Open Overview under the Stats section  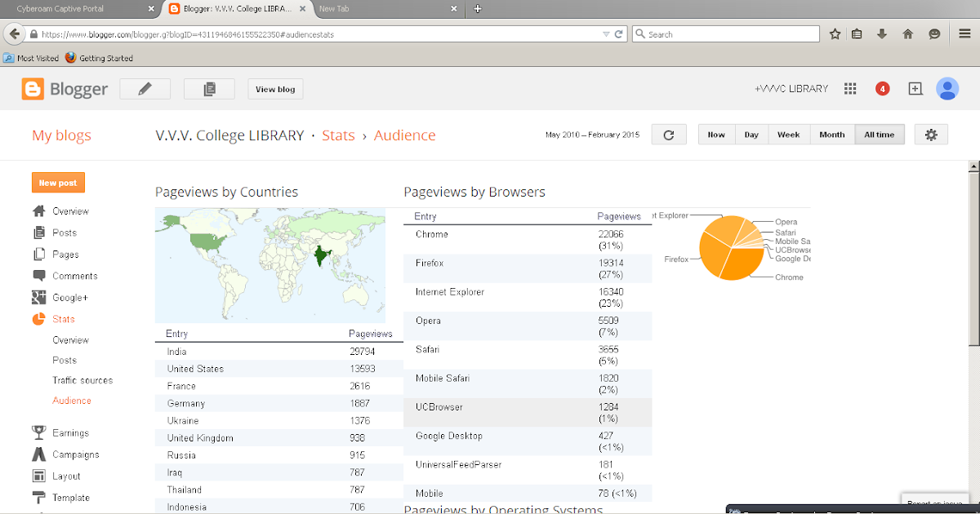[70, 340]
